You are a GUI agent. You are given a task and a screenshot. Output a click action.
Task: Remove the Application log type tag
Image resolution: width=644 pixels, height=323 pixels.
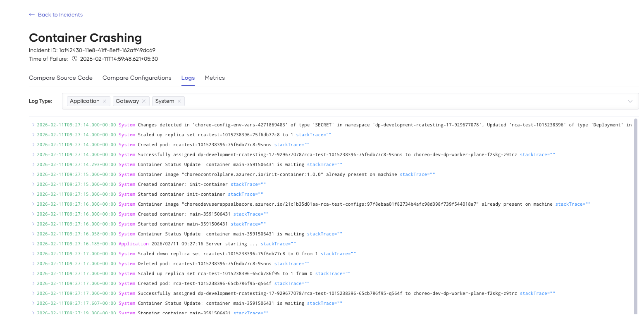point(105,101)
